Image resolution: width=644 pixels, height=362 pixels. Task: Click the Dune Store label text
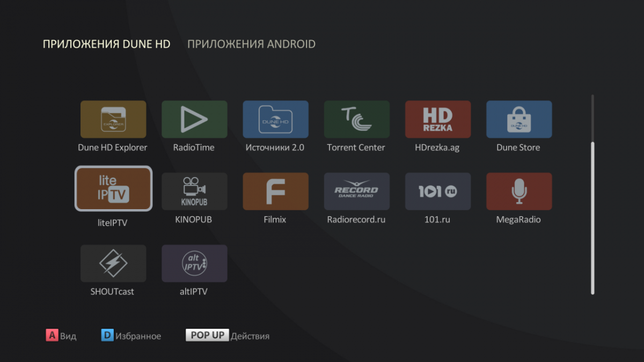tap(518, 147)
